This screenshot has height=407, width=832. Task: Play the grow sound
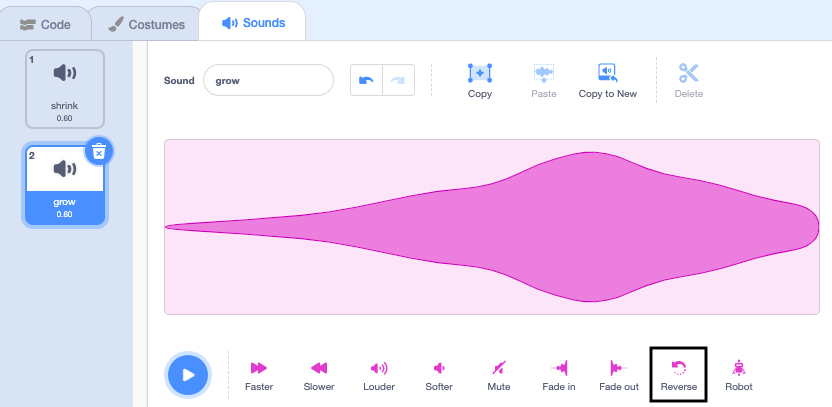(188, 375)
